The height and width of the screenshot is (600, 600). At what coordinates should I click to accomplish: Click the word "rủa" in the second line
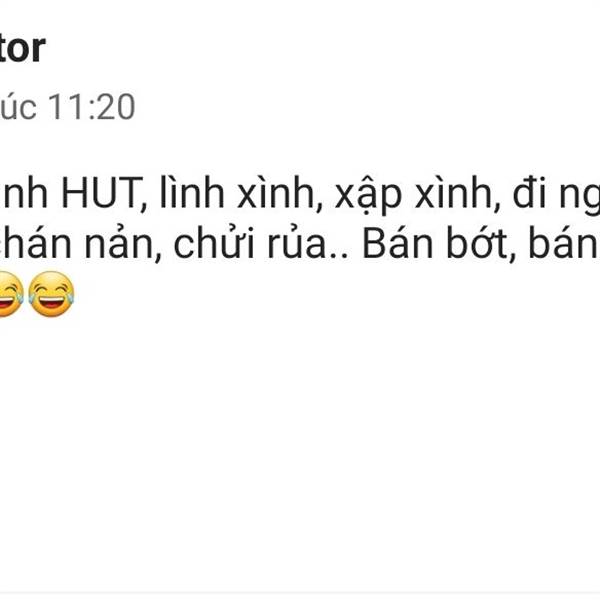(302, 244)
